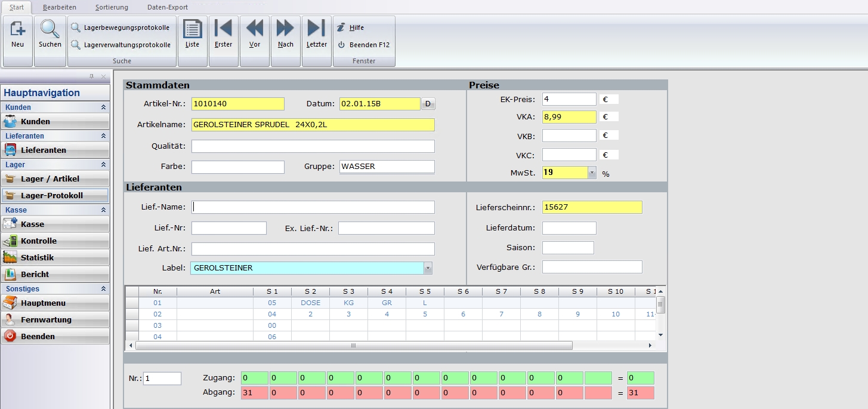The image size is (868, 409).
Task: Open Statistik navigation item
Action: coord(55,257)
